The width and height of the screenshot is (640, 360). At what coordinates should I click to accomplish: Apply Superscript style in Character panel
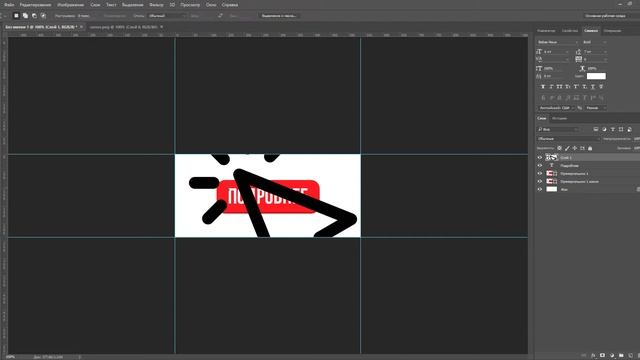click(576, 87)
